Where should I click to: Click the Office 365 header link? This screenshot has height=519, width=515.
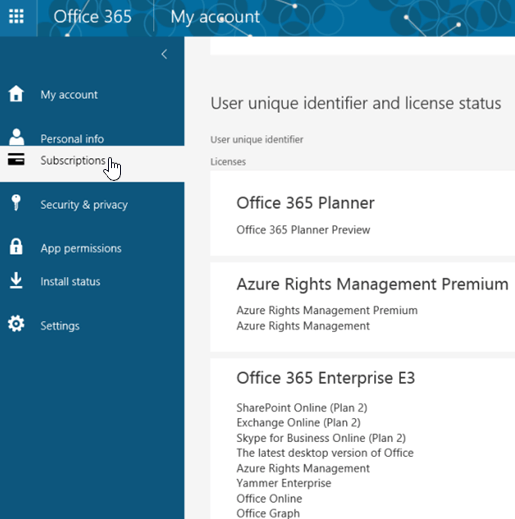tap(93, 17)
